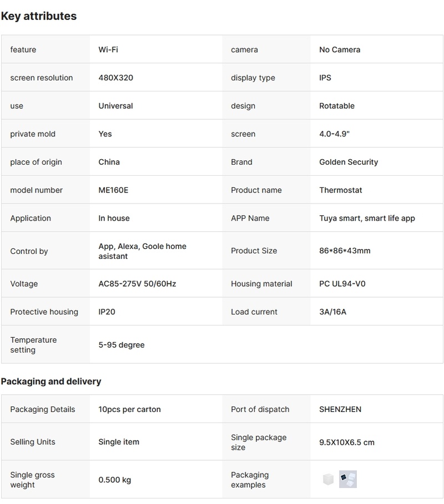
Task: Click the 480X320 screen resolution value
Action: [115, 78]
